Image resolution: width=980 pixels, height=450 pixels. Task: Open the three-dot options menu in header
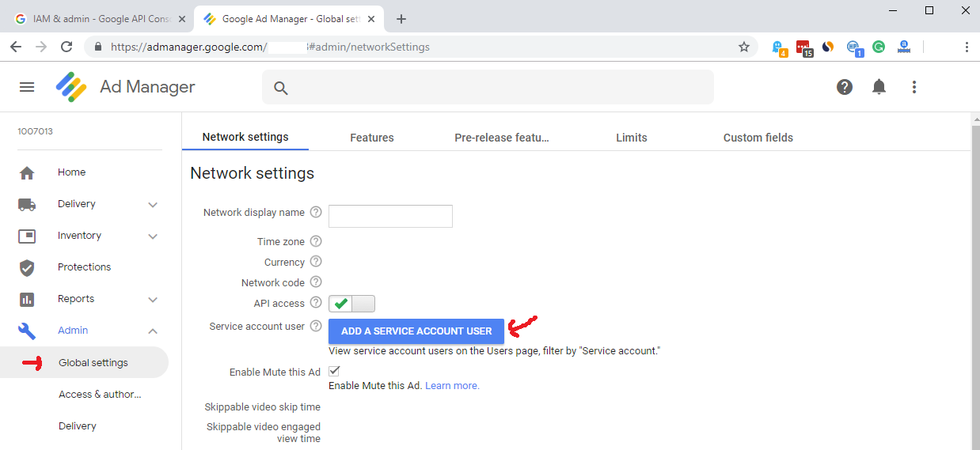point(914,87)
